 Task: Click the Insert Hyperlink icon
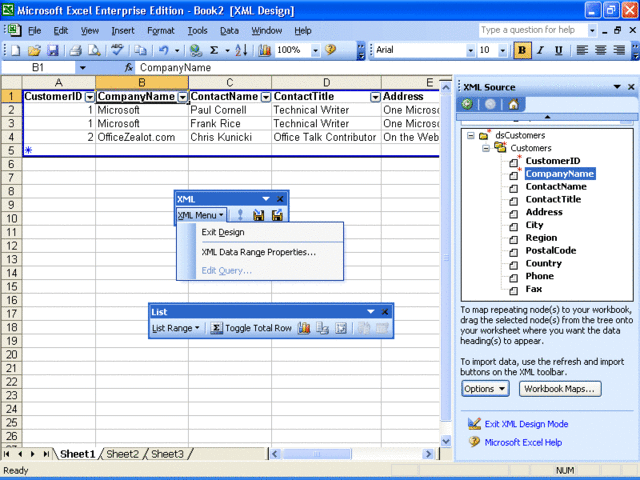196,50
